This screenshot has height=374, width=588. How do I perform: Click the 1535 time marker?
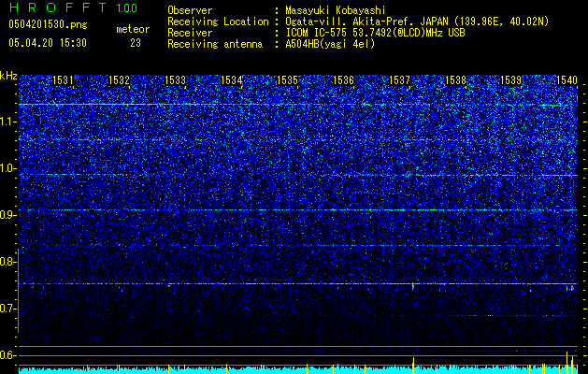[x=287, y=80]
